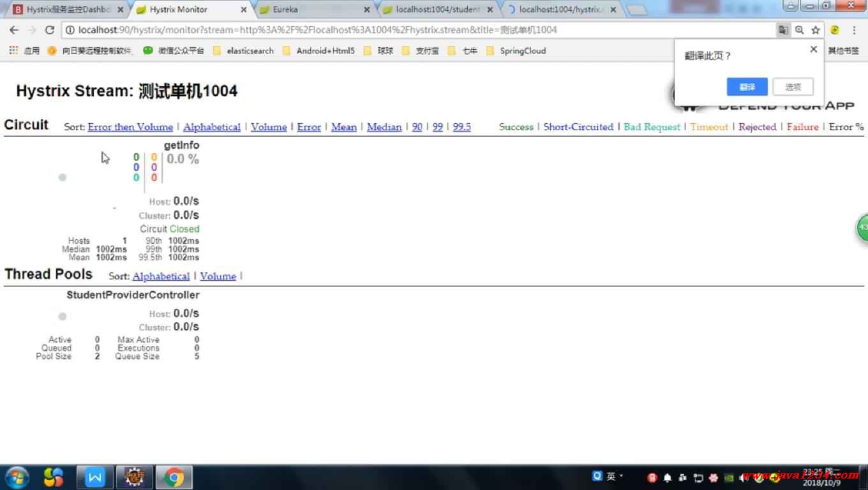Click the Timeout legend label

pos(709,127)
